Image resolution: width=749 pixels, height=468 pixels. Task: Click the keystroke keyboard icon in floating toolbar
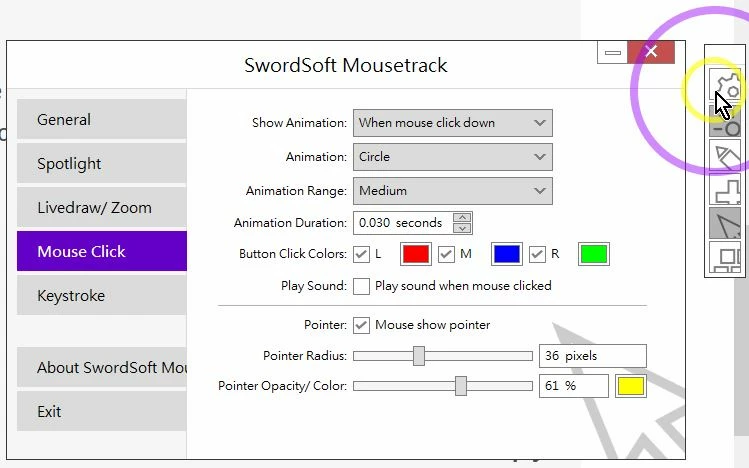tap(725, 257)
